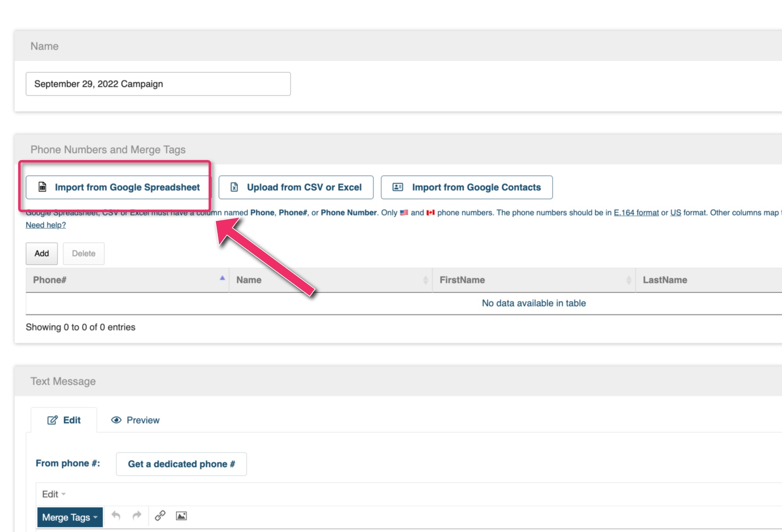Click the 'Showing 0 to 0 of 0 entries' text
This screenshot has width=782, height=532.
point(80,327)
